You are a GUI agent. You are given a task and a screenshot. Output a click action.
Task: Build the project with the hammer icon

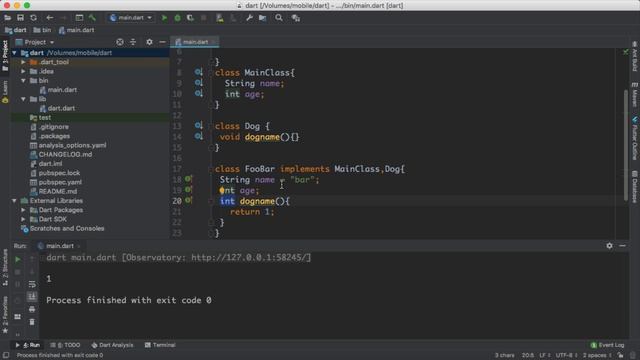92,18
